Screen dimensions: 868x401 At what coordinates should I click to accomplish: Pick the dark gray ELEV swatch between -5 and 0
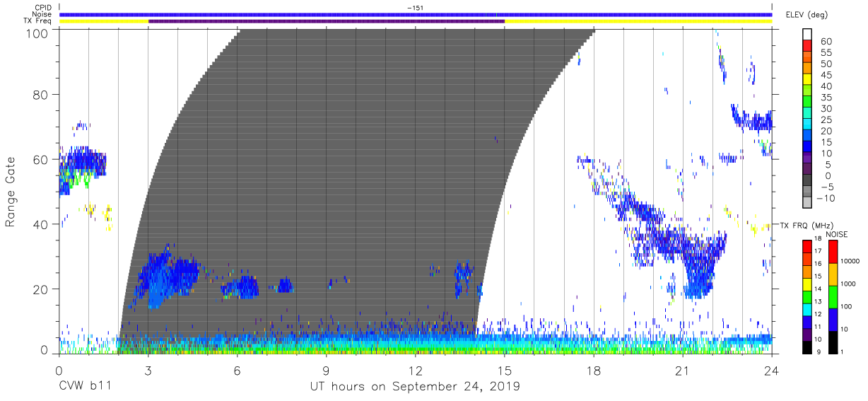point(808,181)
